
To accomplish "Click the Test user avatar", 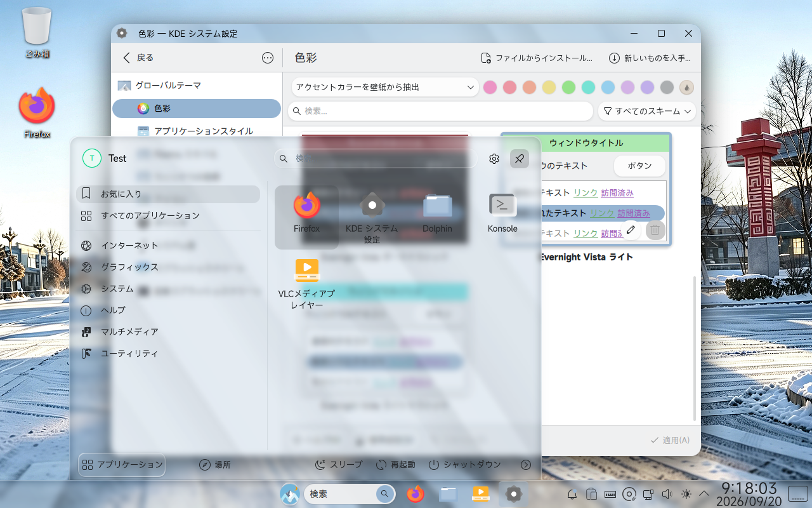I will (x=92, y=158).
